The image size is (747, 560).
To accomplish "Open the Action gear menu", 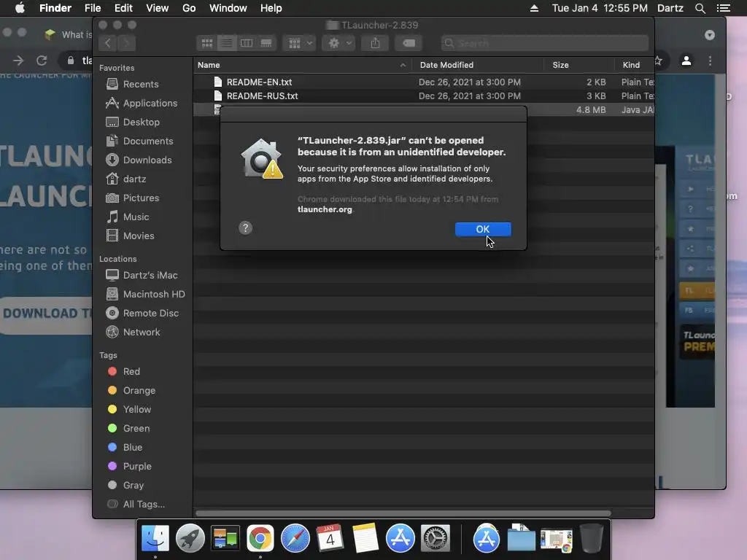I will [x=338, y=43].
